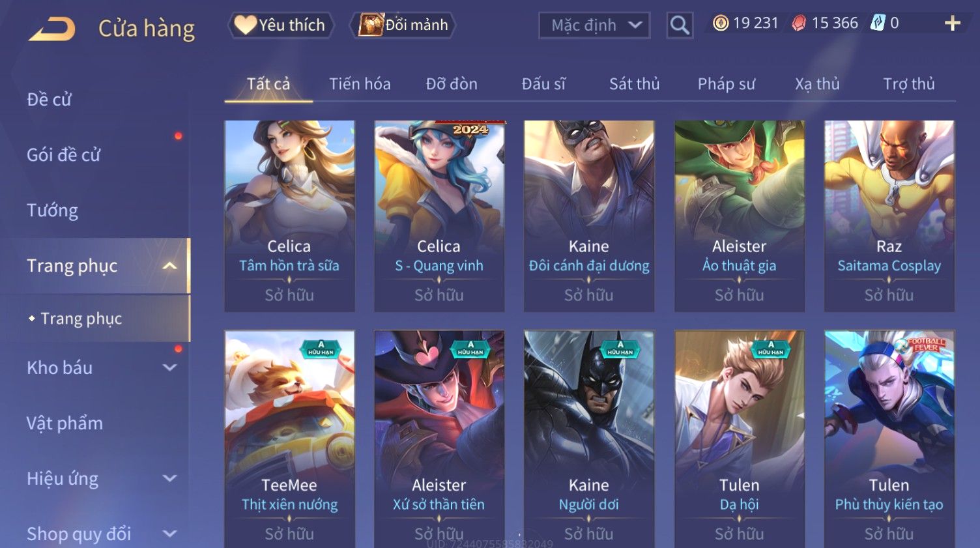
Task: Open the search magnifier icon
Action: point(680,25)
